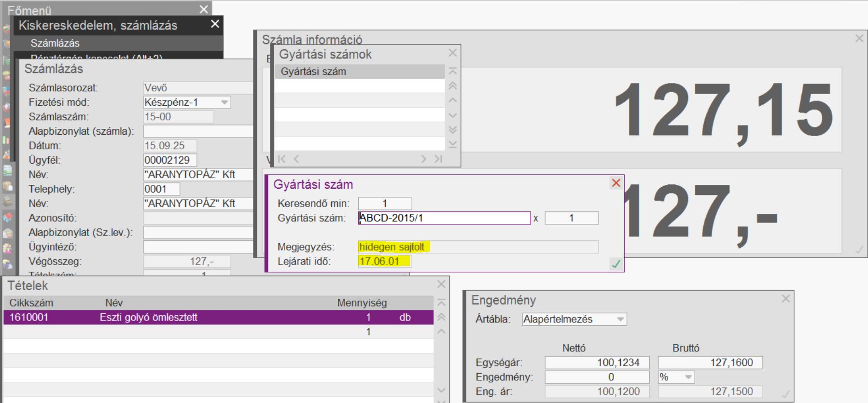This screenshot has width=868, height=403.
Task: Click the Cikkszám column header
Action: click(31, 303)
